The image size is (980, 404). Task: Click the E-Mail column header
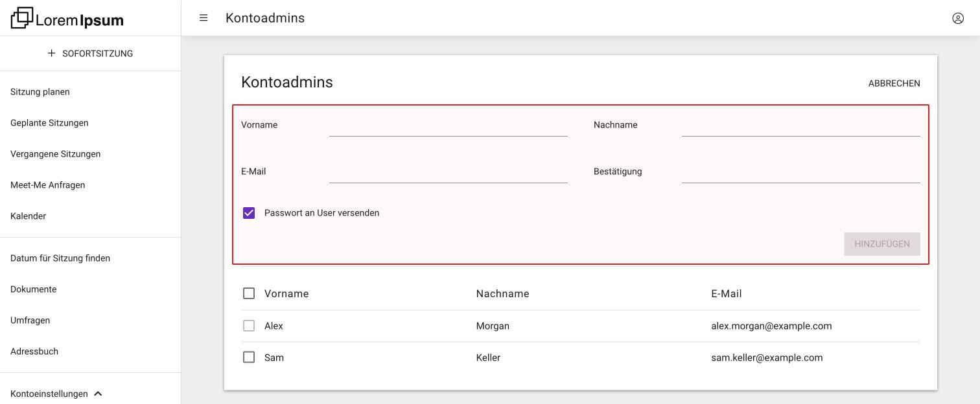727,294
